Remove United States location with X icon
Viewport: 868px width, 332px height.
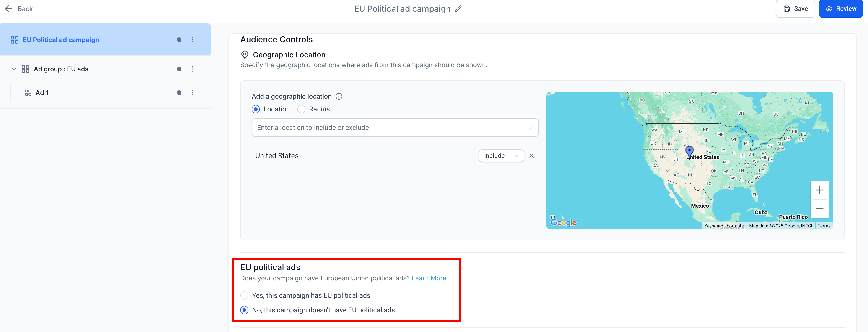pyautogui.click(x=531, y=156)
